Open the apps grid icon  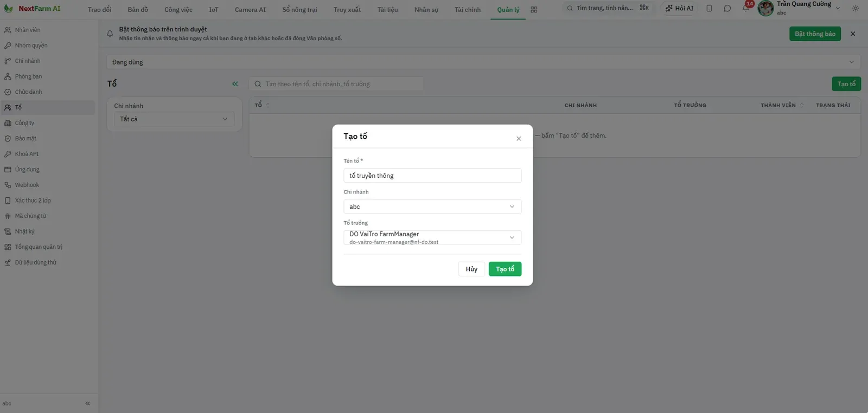(534, 10)
